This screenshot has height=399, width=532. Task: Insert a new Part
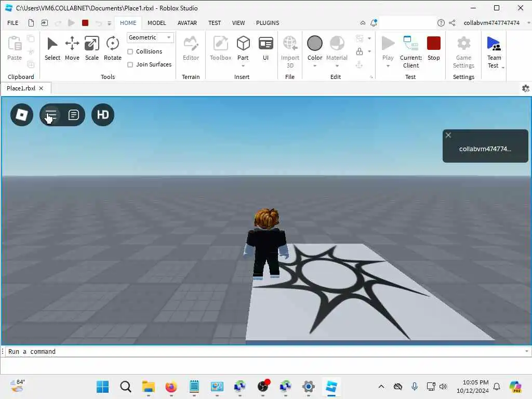[x=243, y=44]
